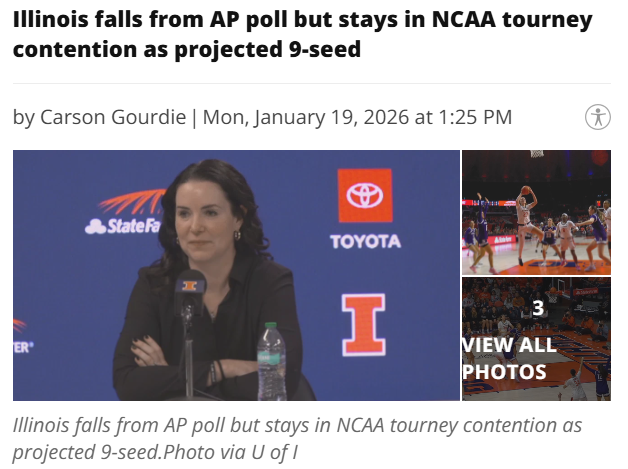Click the "TOYOTA" wordmark text
Viewport: 628px width, 469px height.
[365, 241]
